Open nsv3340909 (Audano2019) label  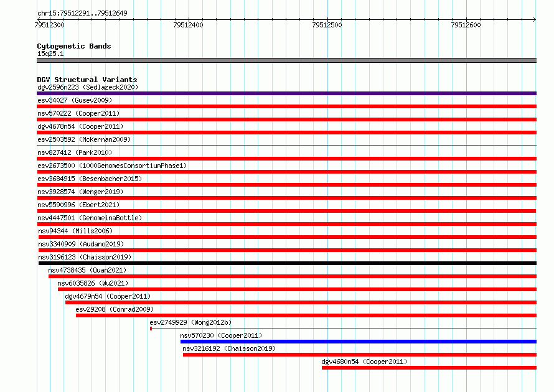tap(81, 244)
